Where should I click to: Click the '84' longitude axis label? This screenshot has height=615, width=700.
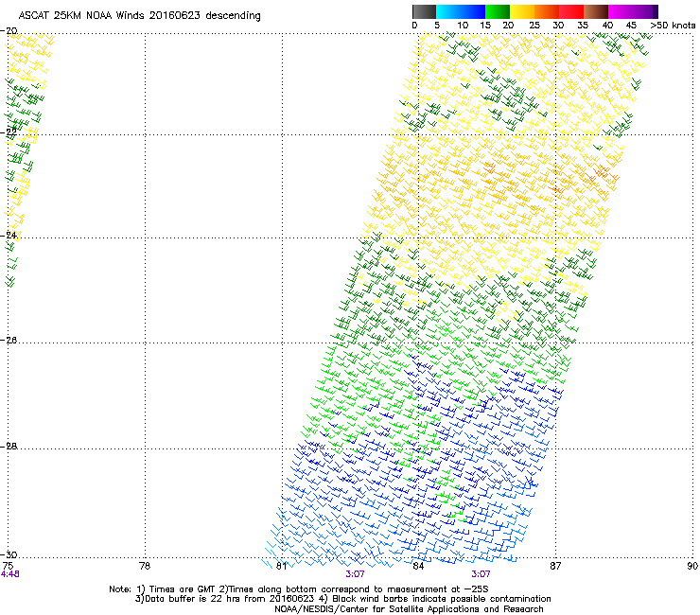(x=418, y=566)
